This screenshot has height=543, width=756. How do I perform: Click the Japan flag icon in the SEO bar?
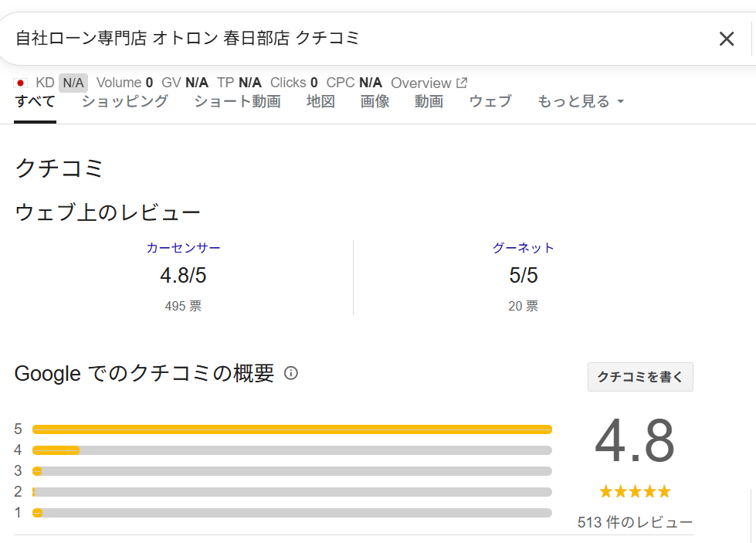[x=20, y=83]
